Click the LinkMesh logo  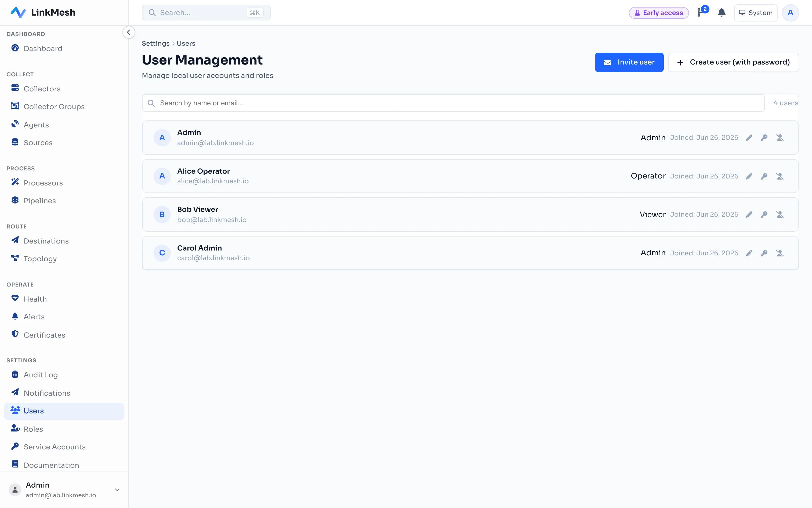[x=43, y=12]
